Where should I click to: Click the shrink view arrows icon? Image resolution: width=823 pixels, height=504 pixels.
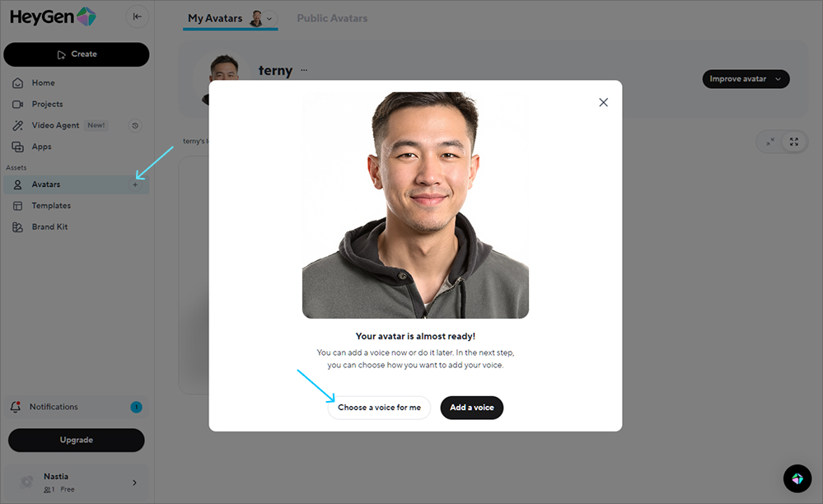770,142
